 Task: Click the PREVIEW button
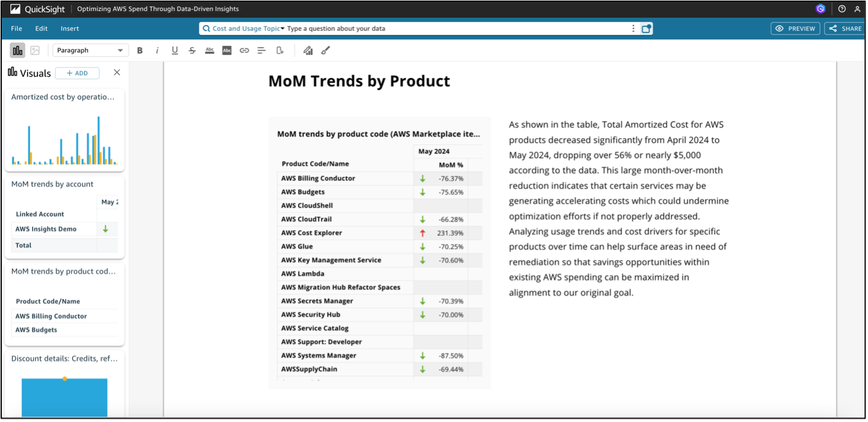[x=795, y=28]
